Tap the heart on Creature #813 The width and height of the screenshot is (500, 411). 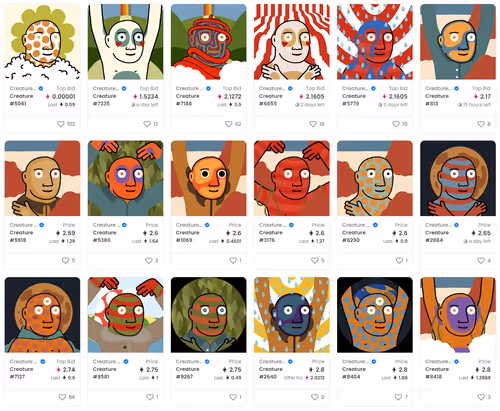481,124
